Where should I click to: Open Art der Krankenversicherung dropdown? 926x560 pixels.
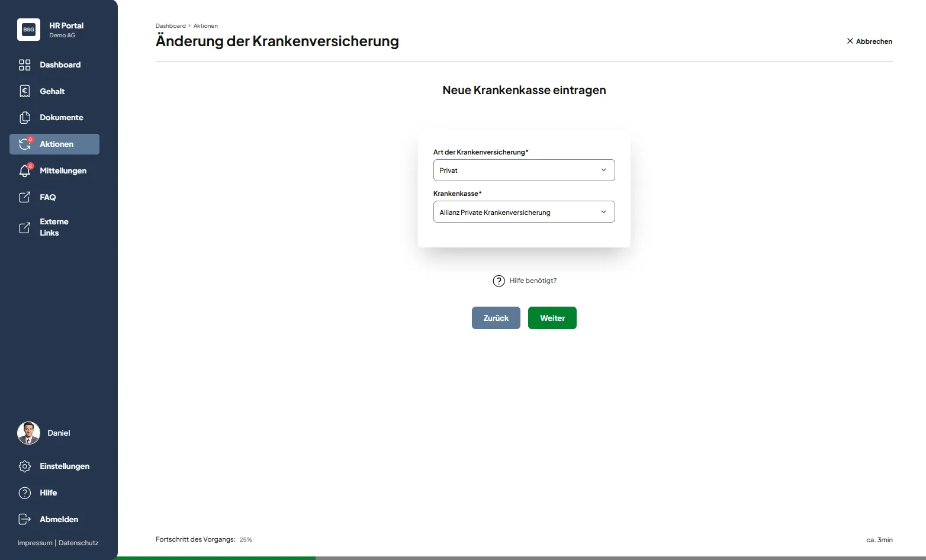523,170
